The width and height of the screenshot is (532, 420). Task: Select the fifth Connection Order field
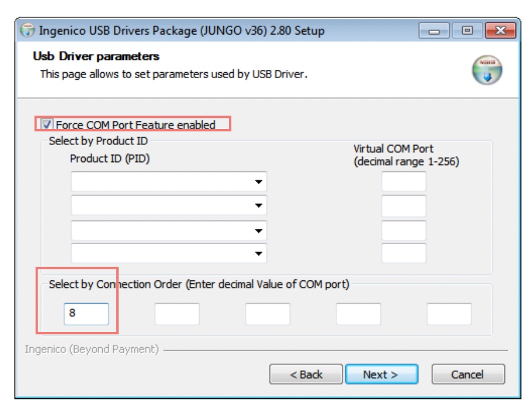pyautogui.click(x=449, y=314)
